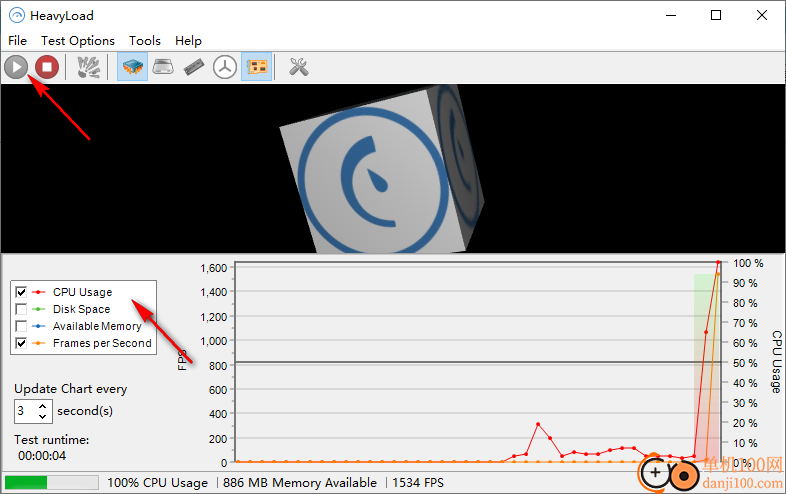Enable the Available Memory chart series
Viewport: 786px width, 494px height.
pyautogui.click(x=21, y=326)
